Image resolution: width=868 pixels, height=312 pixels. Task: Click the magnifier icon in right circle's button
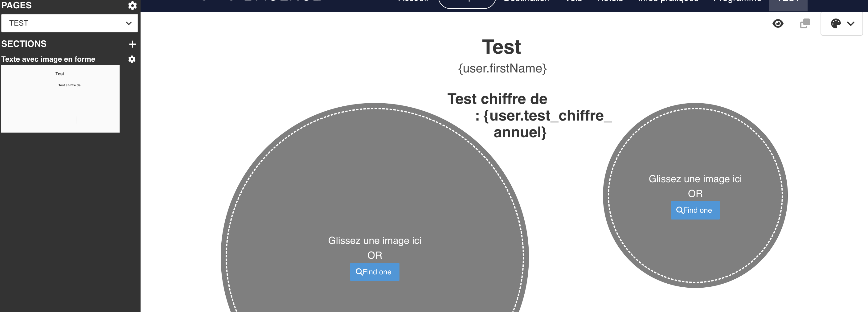(x=680, y=210)
